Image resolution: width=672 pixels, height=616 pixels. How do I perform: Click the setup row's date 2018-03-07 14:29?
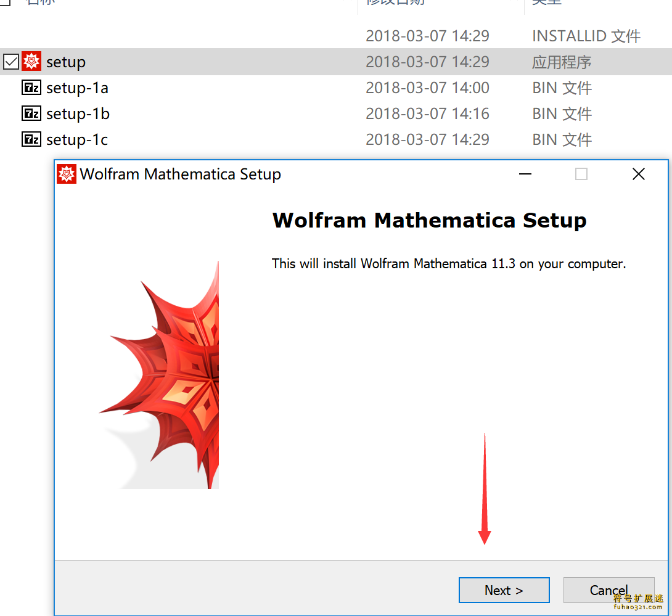427,62
